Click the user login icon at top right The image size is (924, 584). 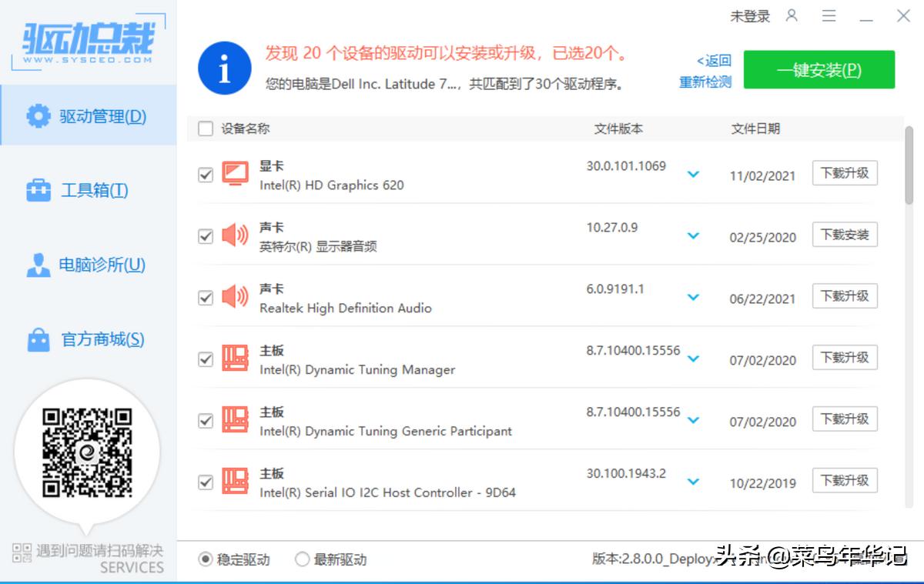(792, 15)
